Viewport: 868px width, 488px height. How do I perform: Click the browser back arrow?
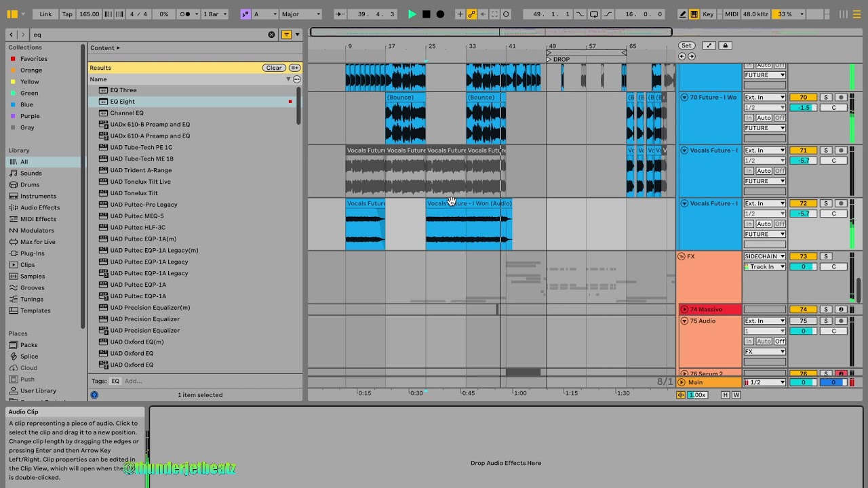click(x=12, y=35)
